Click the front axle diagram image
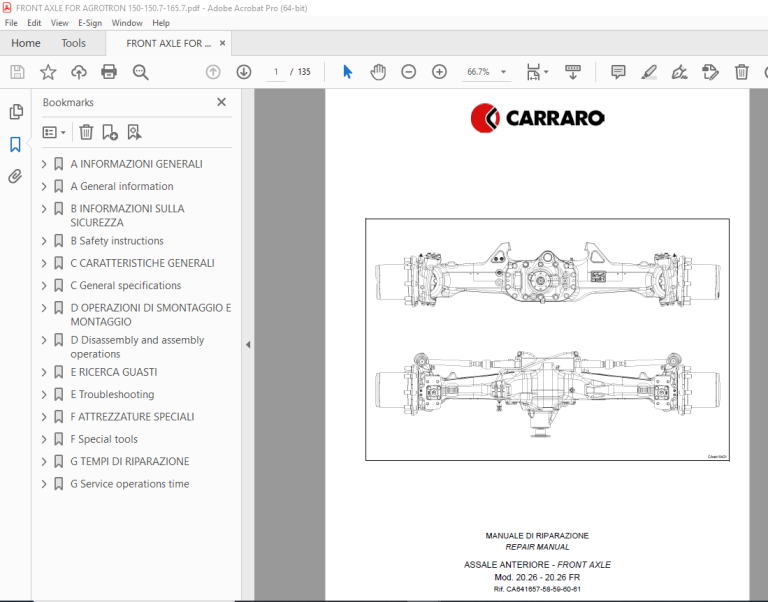The image size is (768, 602). click(x=547, y=339)
